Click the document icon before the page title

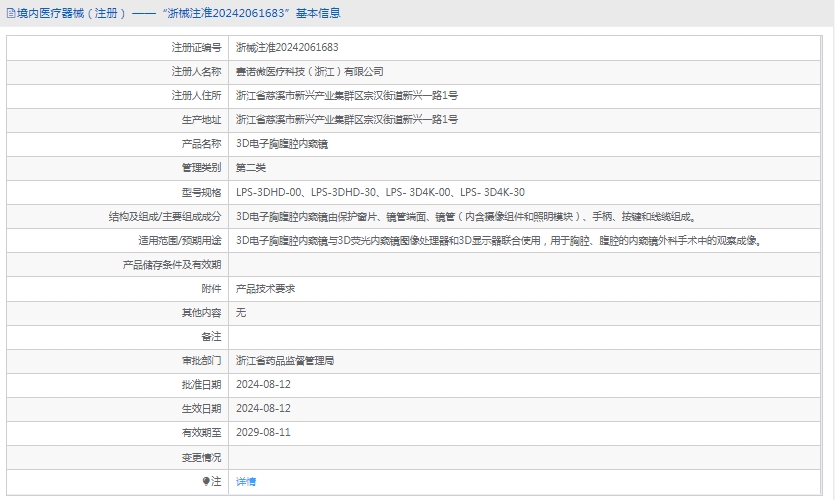(x=11, y=13)
